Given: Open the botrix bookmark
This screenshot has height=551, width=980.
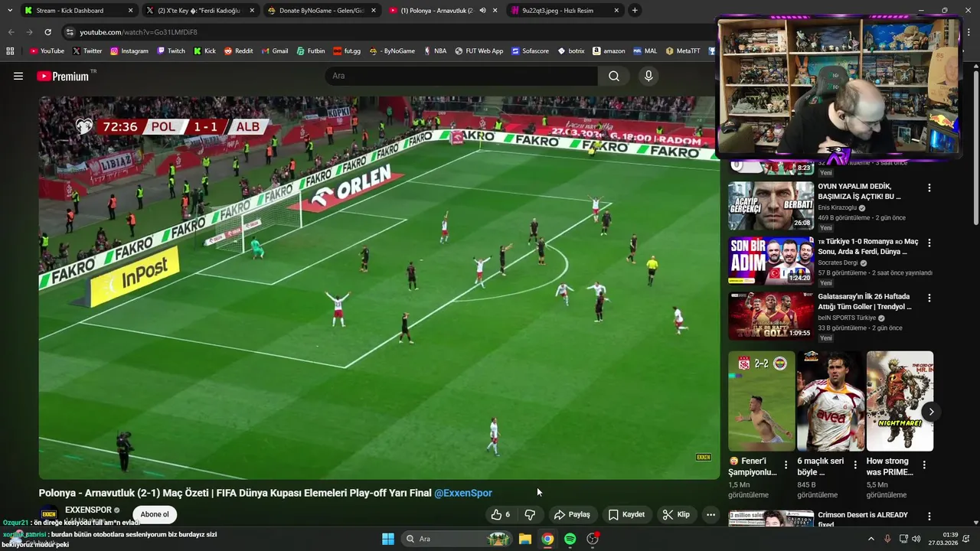Looking at the screenshot, I should pyautogui.click(x=571, y=51).
